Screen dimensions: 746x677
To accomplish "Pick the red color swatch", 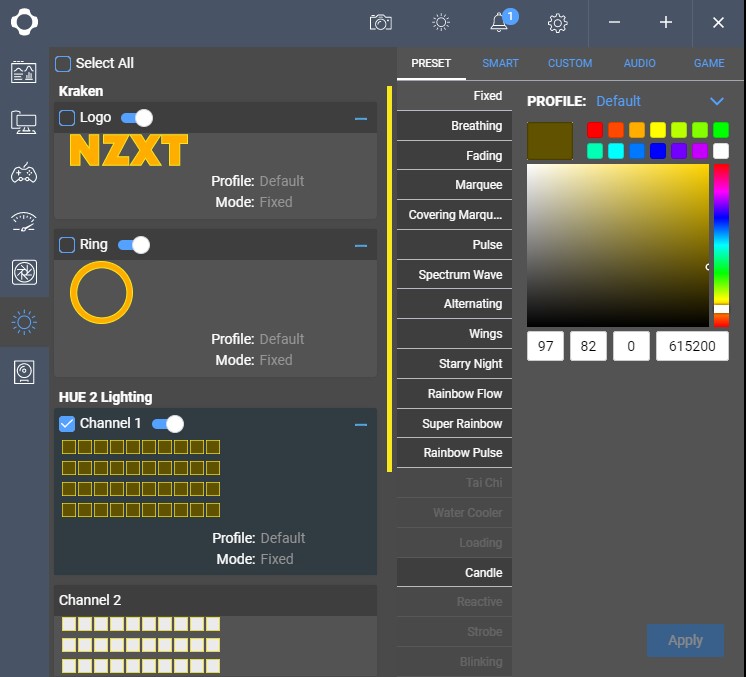I will [x=595, y=130].
